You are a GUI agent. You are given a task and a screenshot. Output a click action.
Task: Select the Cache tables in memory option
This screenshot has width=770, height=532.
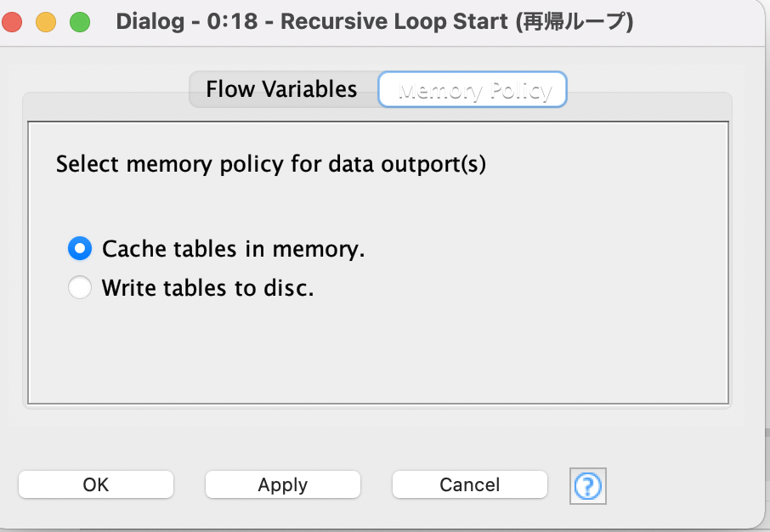click(x=79, y=248)
